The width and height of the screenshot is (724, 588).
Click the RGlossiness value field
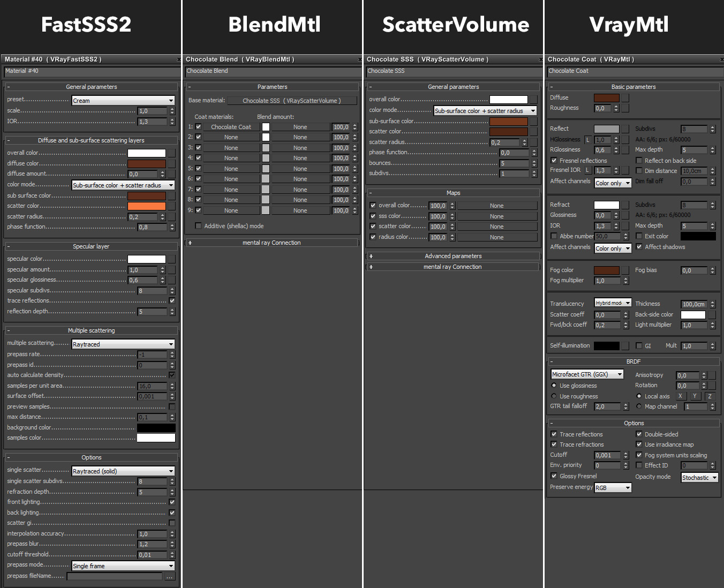click(604, 150)
